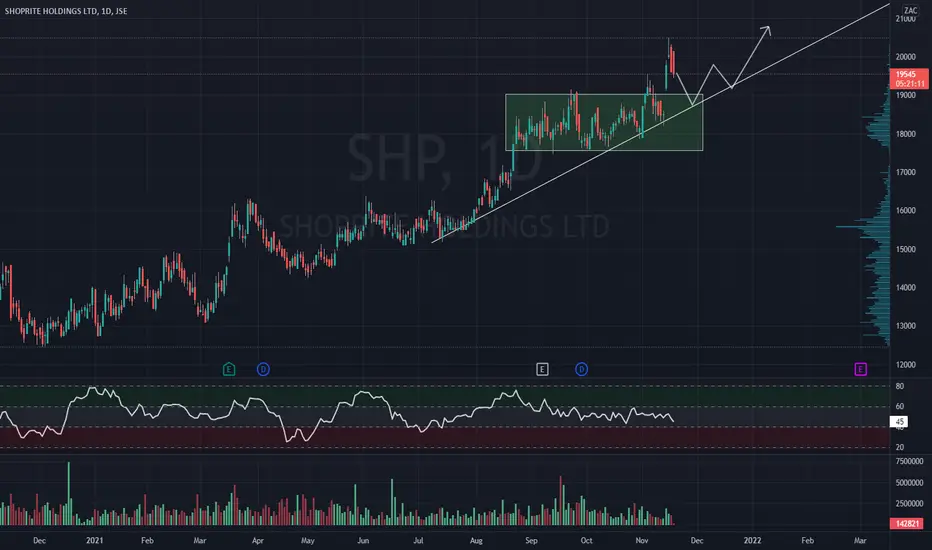Click the 7500000 volume scale label
This screenshot has width=932, height=550.
[x=909, y=461]
